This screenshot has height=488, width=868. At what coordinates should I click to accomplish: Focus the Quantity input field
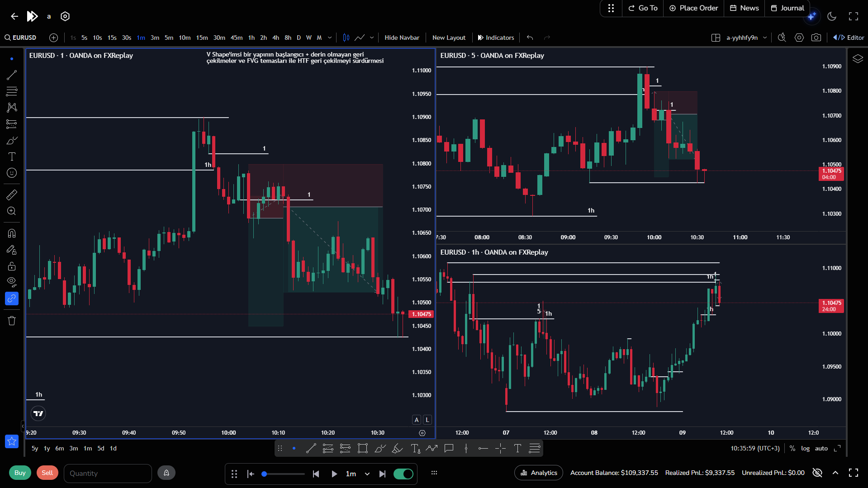108,473
